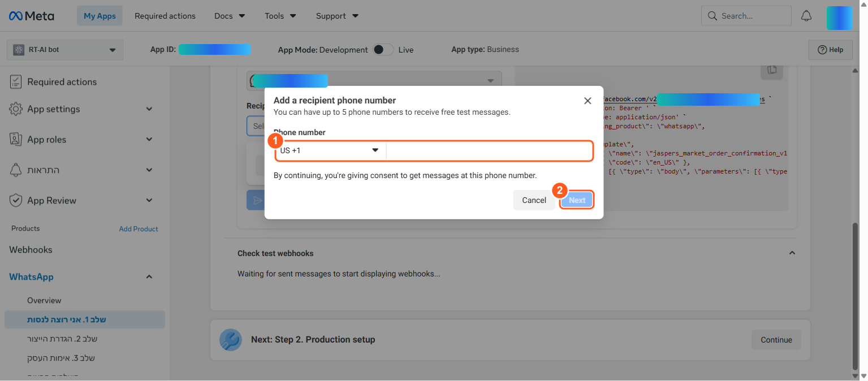Image resolution: width=868 pixels, height=381 pixels.
Task: Expand App roles section
Action: [x=149, y=140]
